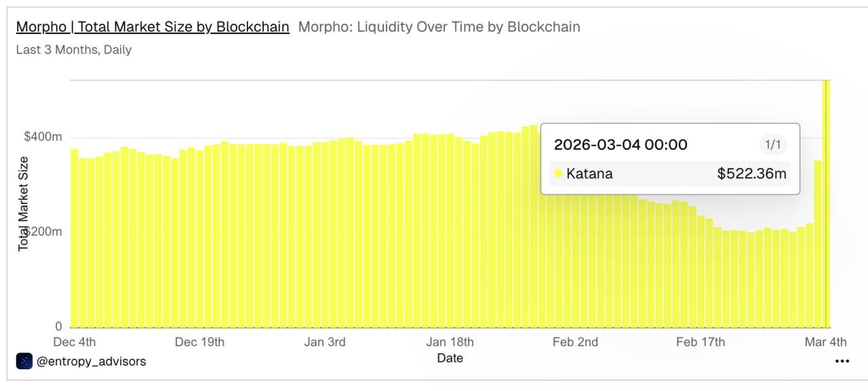
Task: Click the Feb 2nd axis label
Action: coord(575,342)
